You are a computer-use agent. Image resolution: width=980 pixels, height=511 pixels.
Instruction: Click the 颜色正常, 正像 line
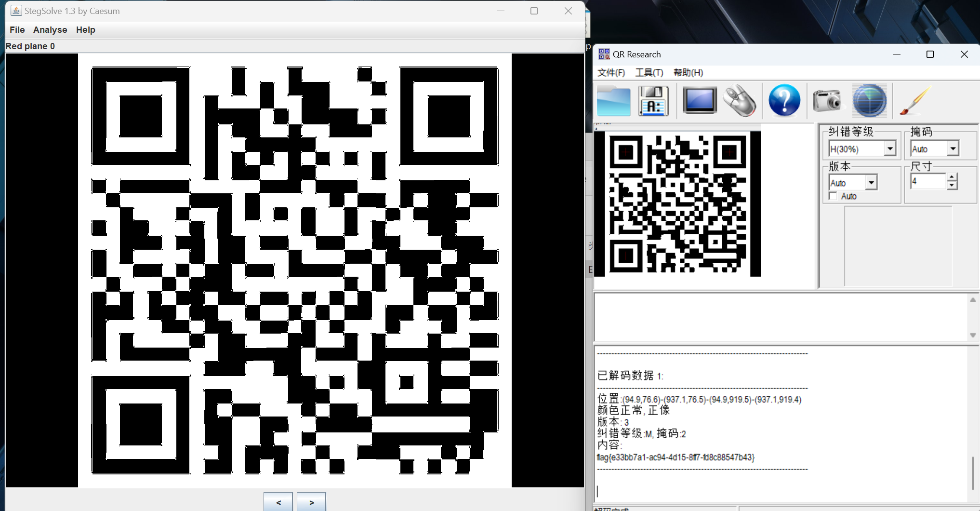[x=634, y=410]
